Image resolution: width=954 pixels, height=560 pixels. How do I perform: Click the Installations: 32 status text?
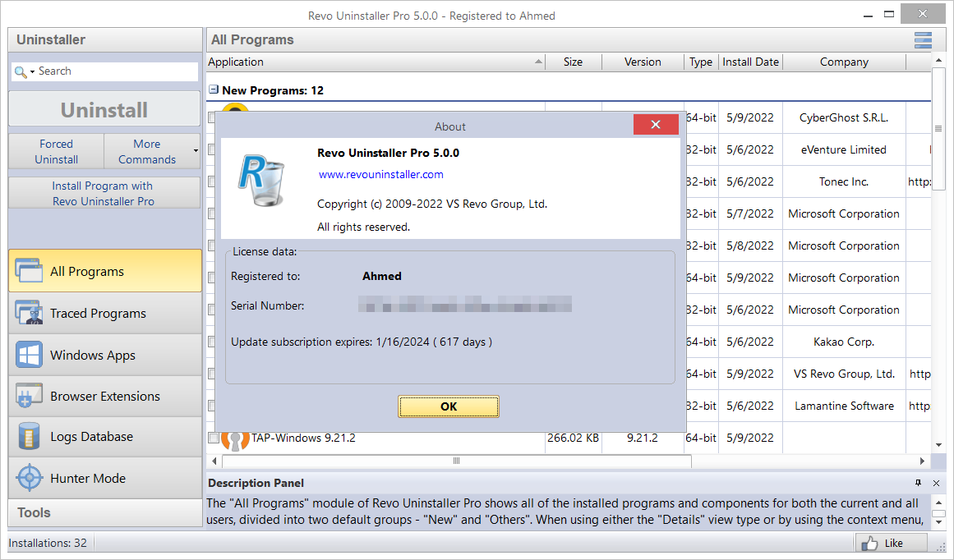(x=48, y=543)
